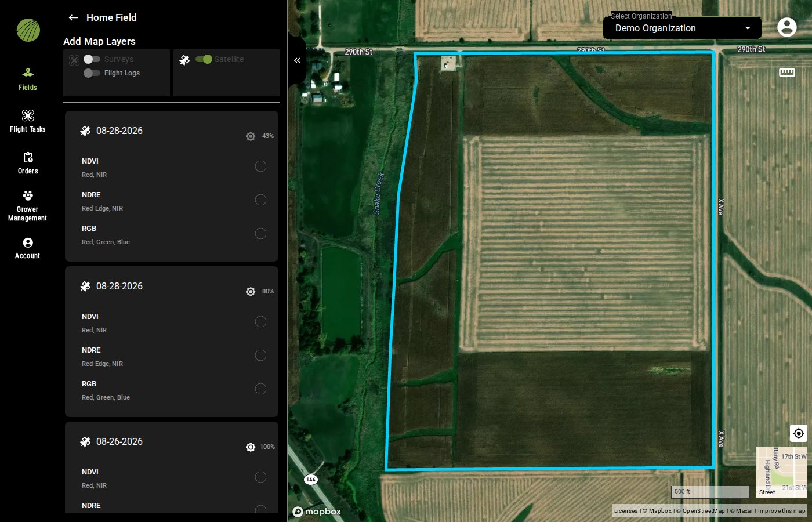The image size is (812, 522).
Task: Click the Home Field title text
Action: (x=111, y=17)
